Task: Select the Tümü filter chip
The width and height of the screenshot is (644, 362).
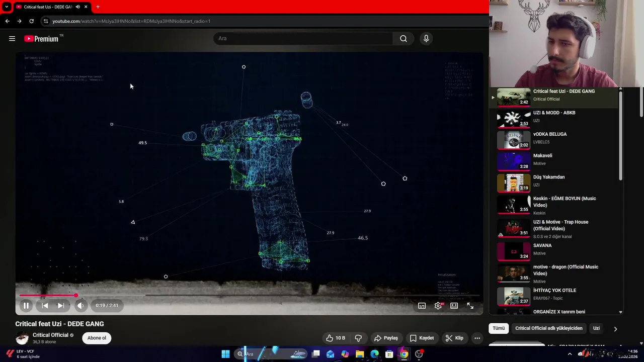Action: (x=498, y=328)
